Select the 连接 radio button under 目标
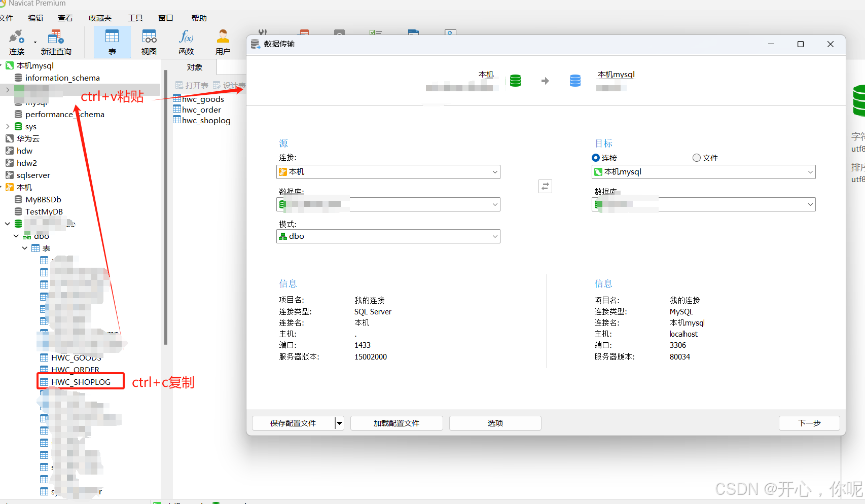Image resolution: width=865 pixels, height=504 pixels. coord(596,158)
